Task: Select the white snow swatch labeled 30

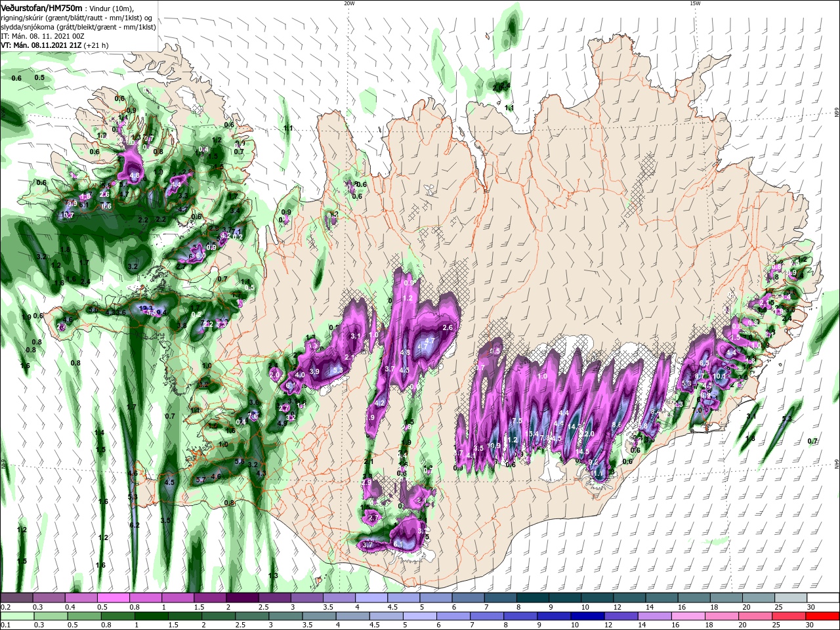Action: pos(823,597)
